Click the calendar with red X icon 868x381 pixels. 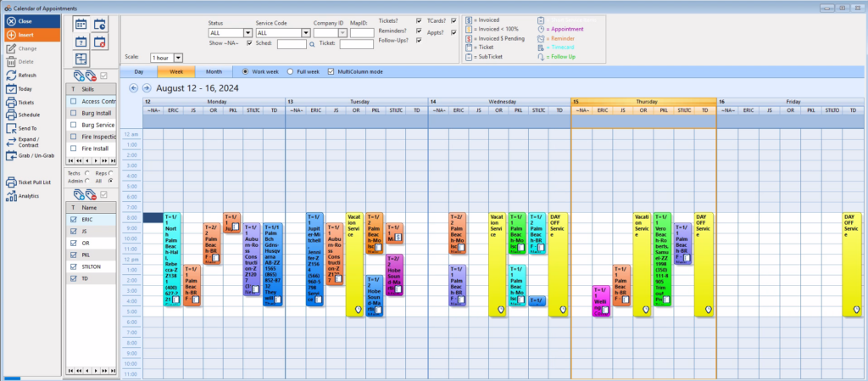(x=100, y=41)
